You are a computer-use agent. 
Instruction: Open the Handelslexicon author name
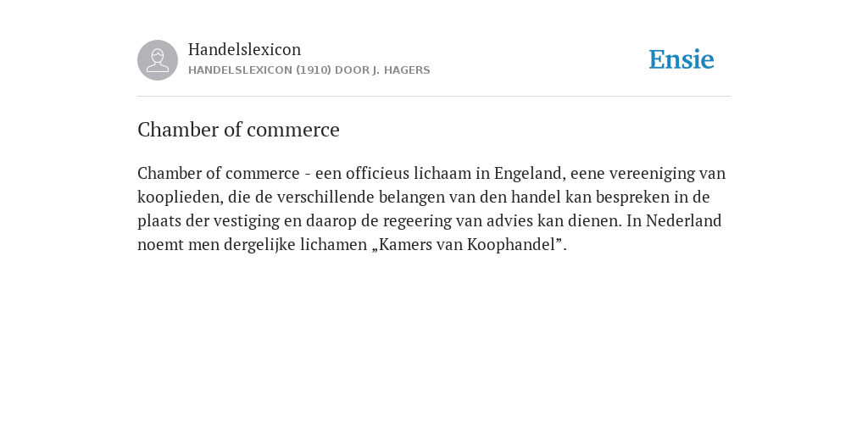pyautogui.click(x=245, y=49)
